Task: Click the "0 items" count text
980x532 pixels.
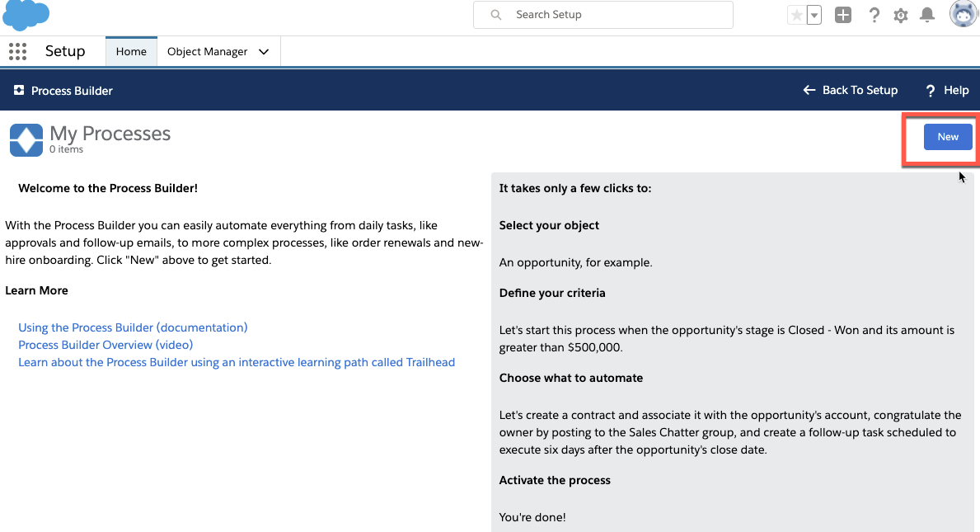Action: (66, 149)
